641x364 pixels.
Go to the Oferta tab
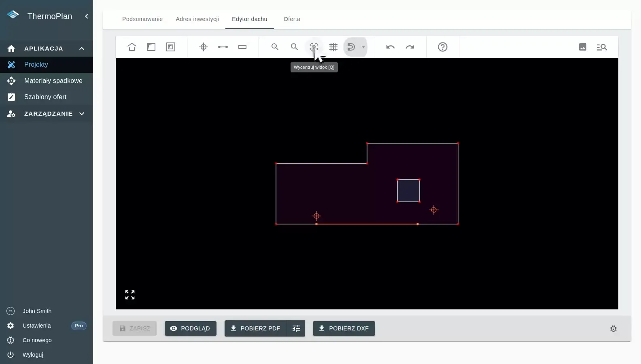(x=292, y=19)
